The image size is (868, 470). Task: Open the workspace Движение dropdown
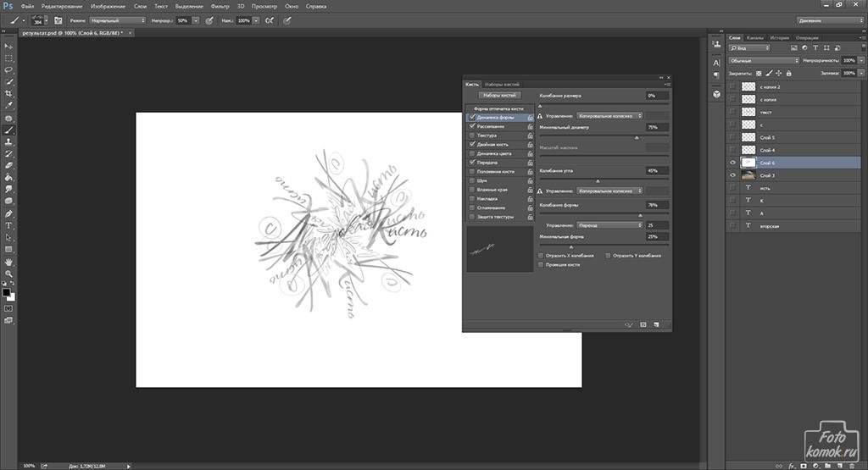pos(829,20)
